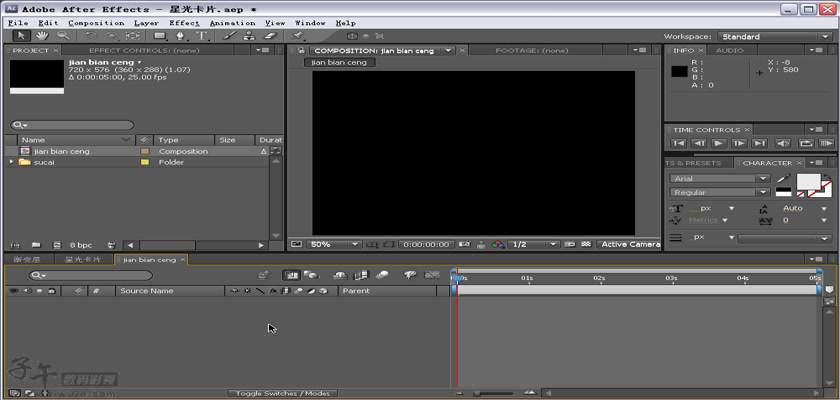Click the Project panel search field

tap(72, 125)
